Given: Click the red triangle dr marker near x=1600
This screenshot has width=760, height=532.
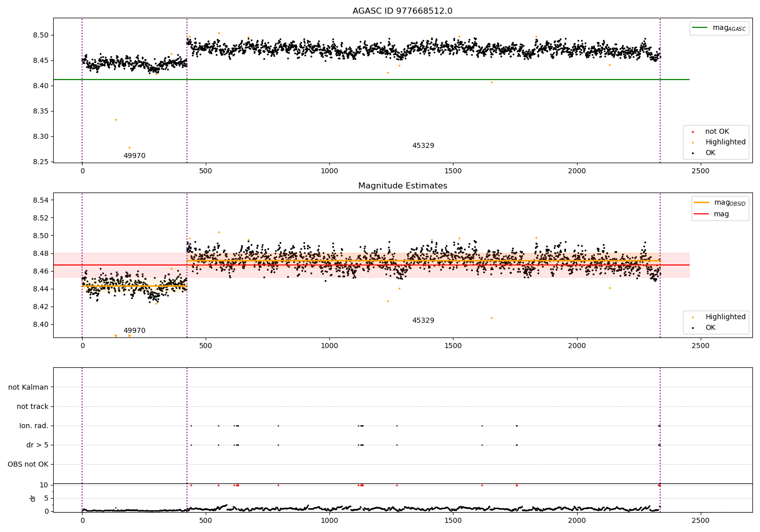Looking at the screenshot, I should [482, 485].
